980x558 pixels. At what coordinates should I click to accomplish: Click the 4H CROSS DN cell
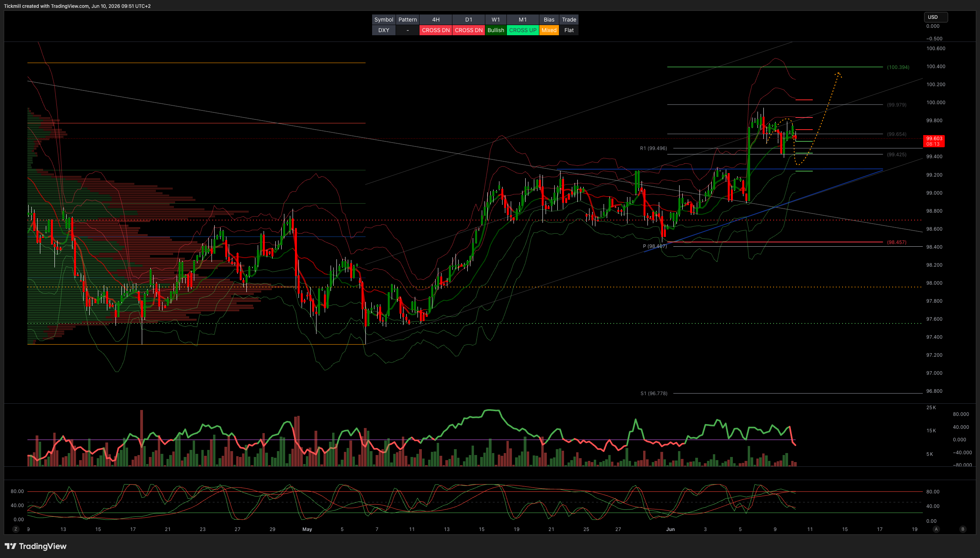click(436, 30)
